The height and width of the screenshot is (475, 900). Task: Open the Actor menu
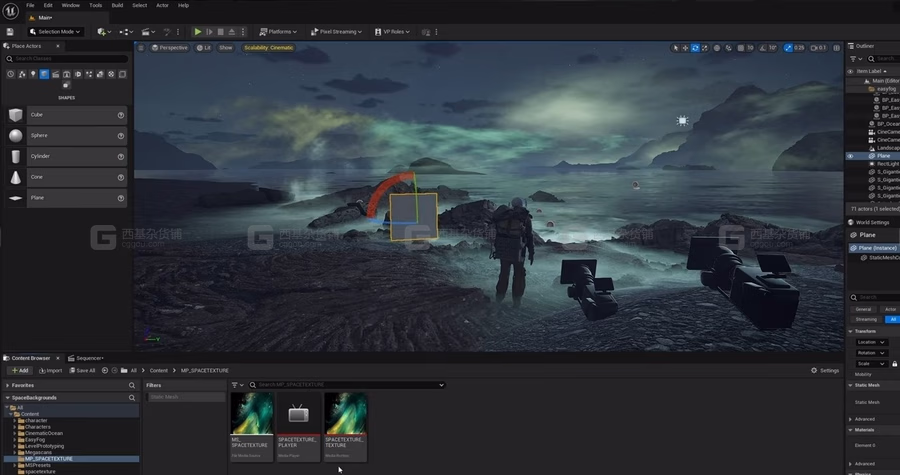tap(162, 5)
